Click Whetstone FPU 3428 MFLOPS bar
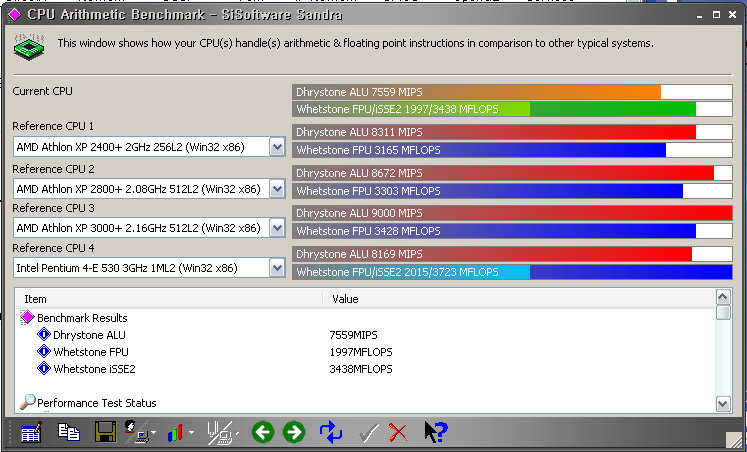This screenshot has width=747, height=452. click(512, 231)
